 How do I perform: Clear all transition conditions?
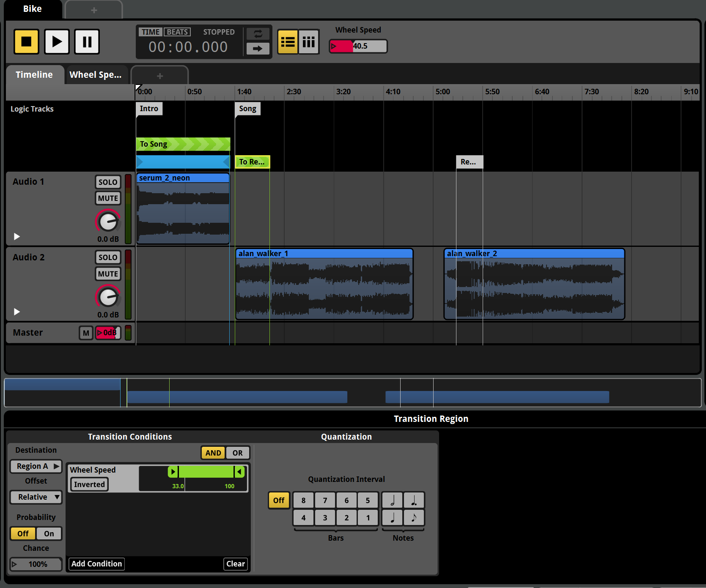pyautogui.click(x=236, y=563)
